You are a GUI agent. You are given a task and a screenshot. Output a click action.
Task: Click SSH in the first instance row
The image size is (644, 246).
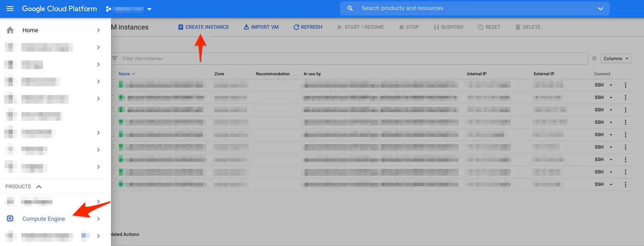(x=599, y=85)
